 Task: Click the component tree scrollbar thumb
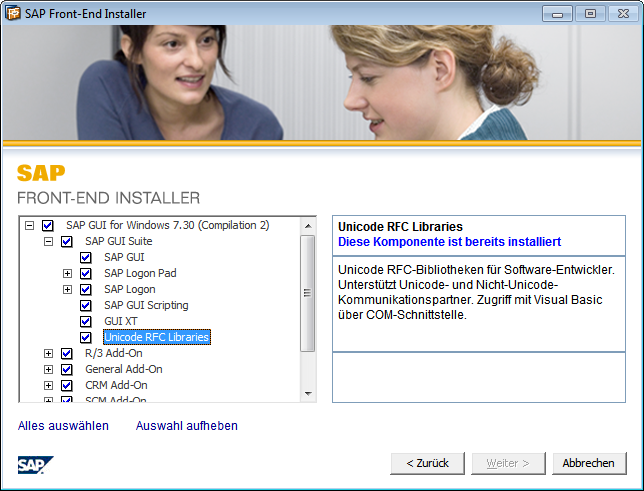coord(308,293)
